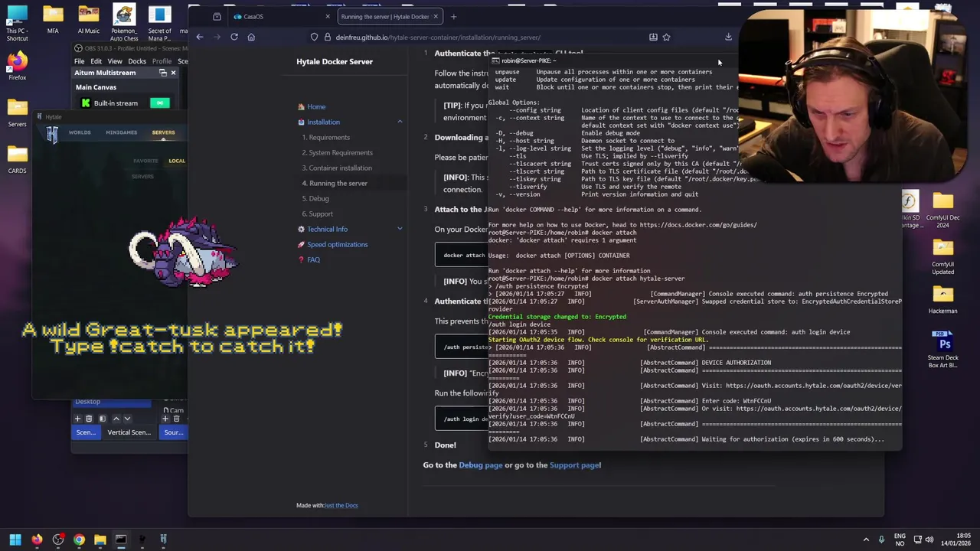
Task: Open Google Chrome from taskbar
Action: (79, 540)
